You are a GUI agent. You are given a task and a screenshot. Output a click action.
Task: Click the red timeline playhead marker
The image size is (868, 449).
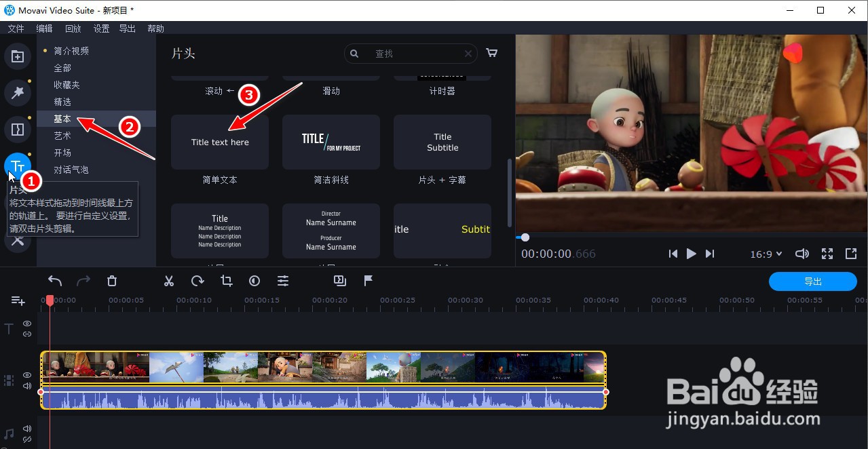pos(50,300)
